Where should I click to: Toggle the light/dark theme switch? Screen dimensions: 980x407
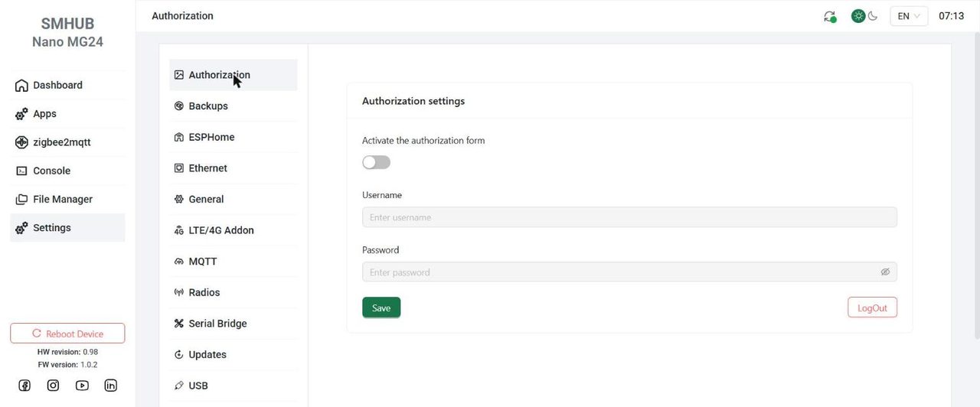(x=864, y=16)
